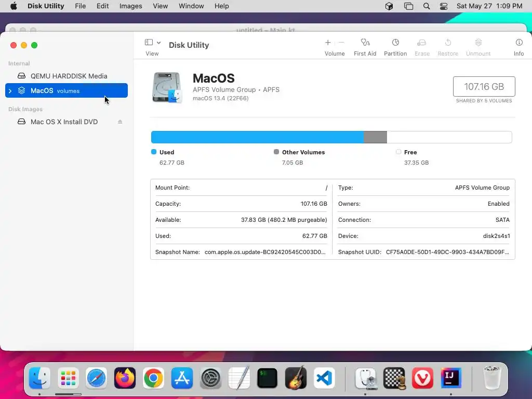Click the Owners value Enabled
The height and width of the screenshot is (399, 532).
(498, 204)
